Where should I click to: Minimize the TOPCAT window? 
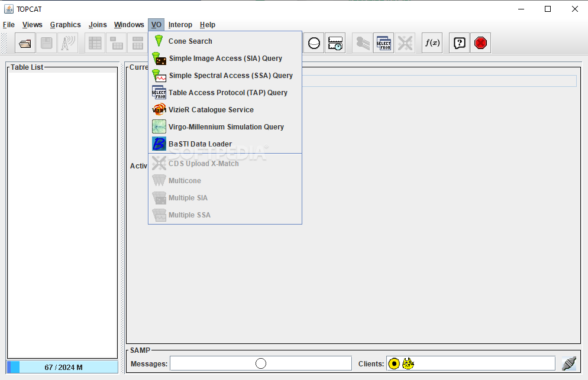[521, 9]
